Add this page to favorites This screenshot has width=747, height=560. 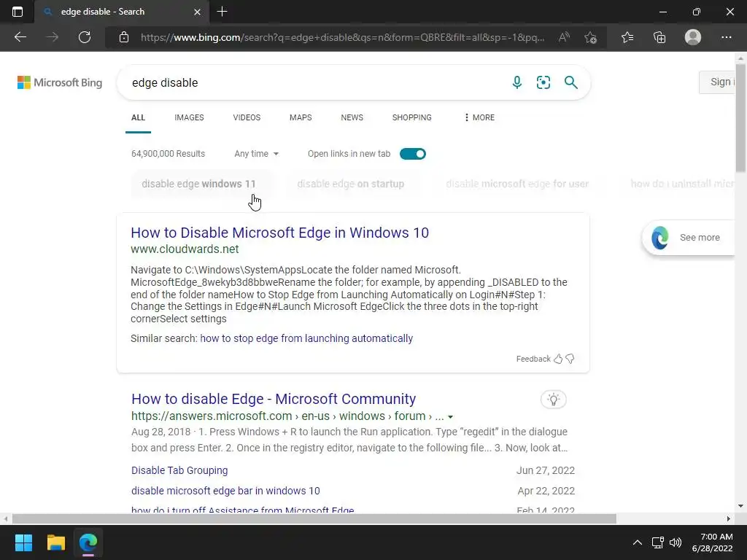[591, 37]
